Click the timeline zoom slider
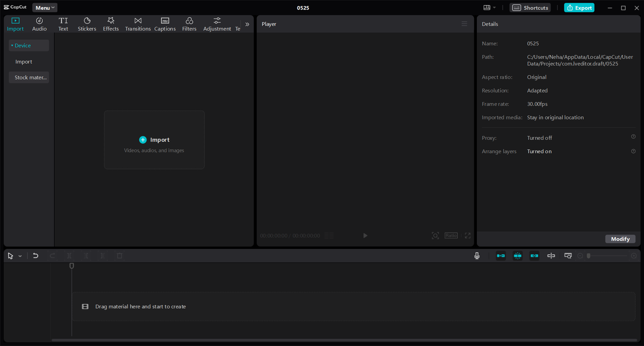 pyautogui.click(x=607, y=256)
